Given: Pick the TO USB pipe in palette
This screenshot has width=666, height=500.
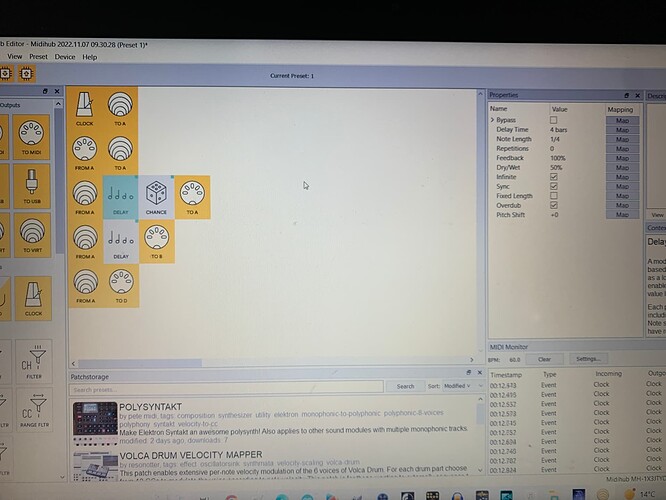Looking at the screenshot, I should (x=32, y=186).
